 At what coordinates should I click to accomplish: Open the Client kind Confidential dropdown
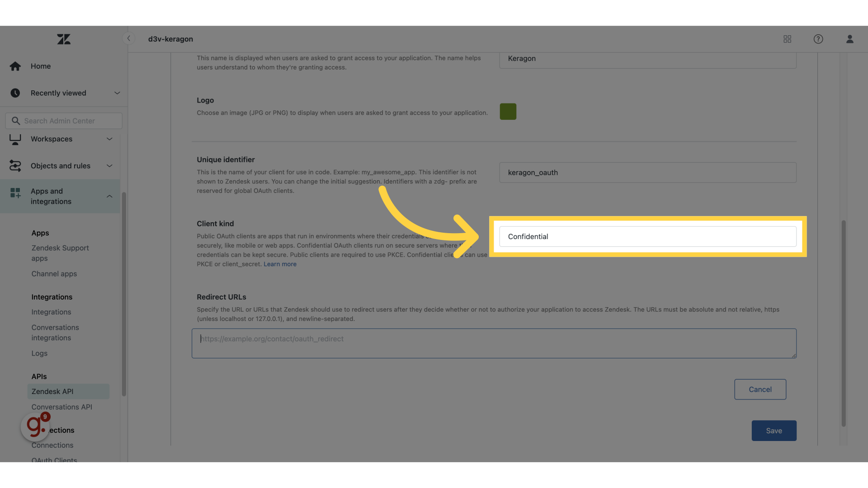pos(647,237)
